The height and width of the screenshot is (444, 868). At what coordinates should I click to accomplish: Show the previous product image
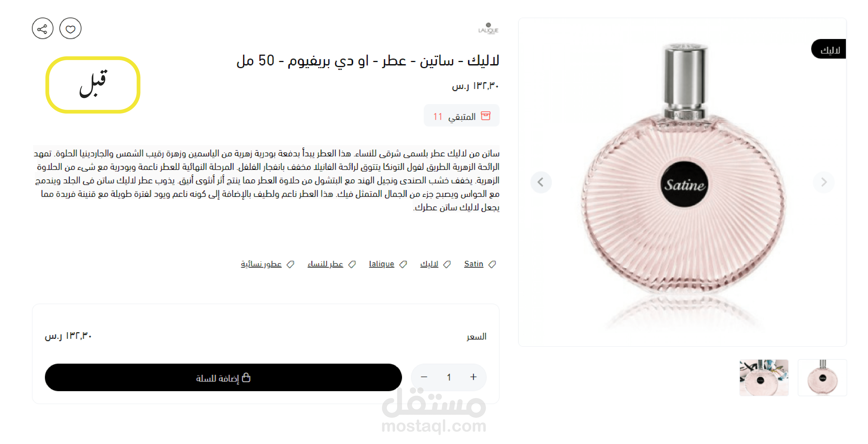click(x=541, y=182)
